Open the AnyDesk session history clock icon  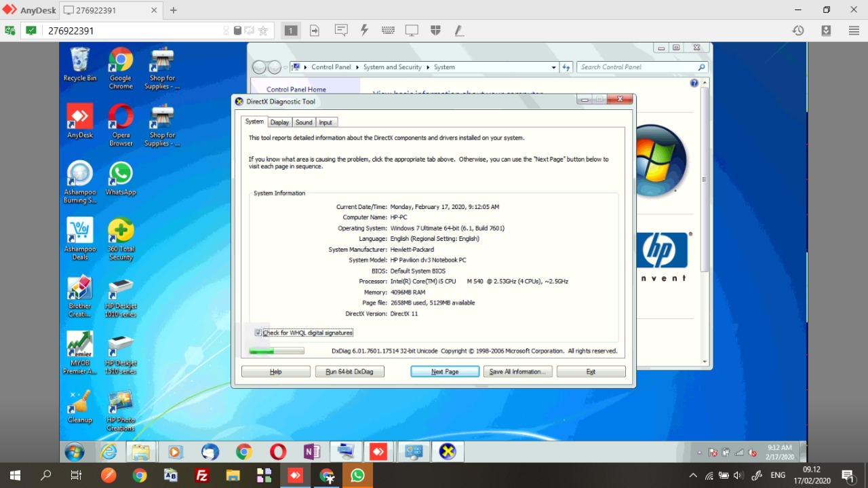[798, 31]
